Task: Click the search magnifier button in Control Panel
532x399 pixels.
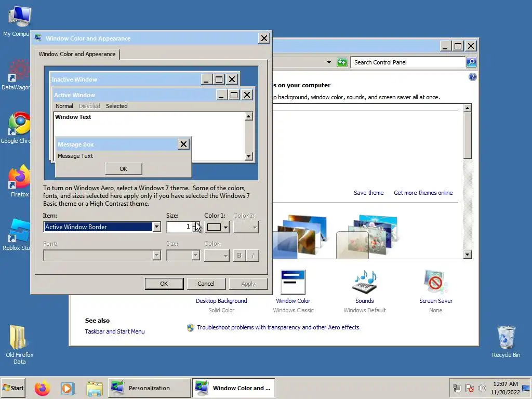Action: [471, 62]
